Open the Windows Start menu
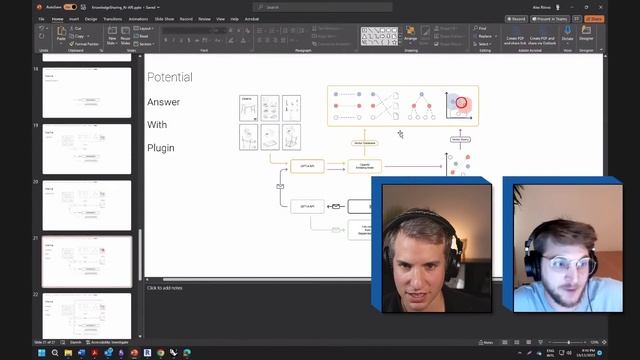This screenshot has height=360, width=640. coord(42,353)
